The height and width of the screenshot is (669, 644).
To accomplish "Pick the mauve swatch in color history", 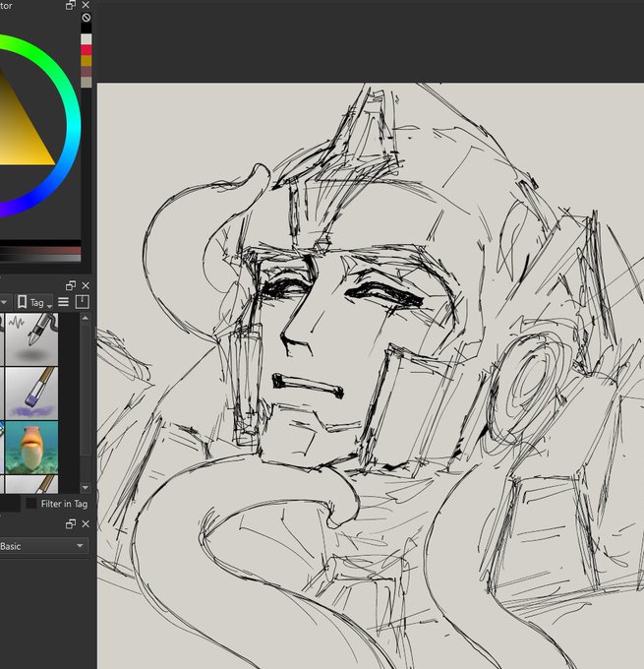I will (87, 72).
